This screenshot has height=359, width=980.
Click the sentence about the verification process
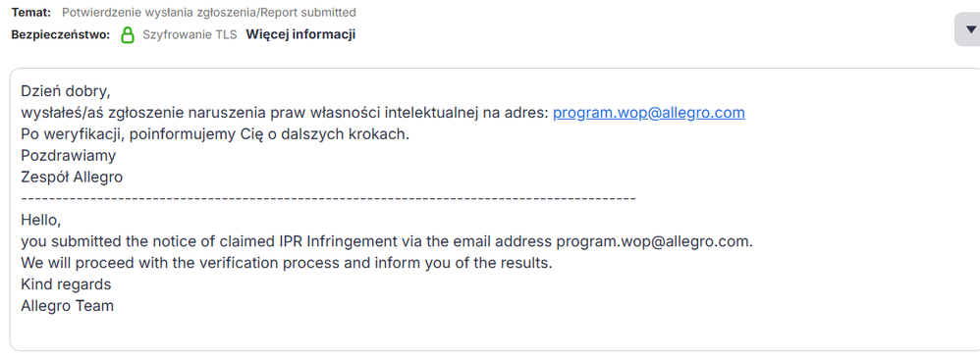pos(287,263)
